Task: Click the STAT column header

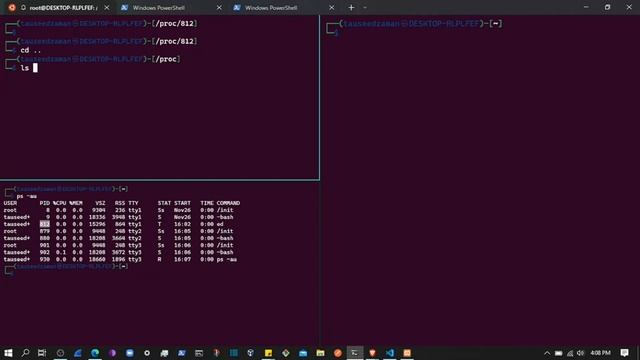Action: pyautogui.click(x=164, y=203)
